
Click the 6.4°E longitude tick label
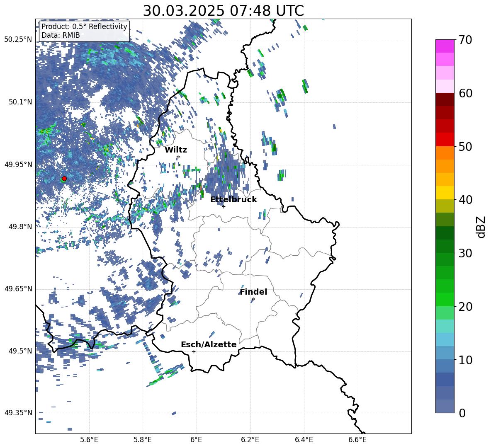[304, 440]
